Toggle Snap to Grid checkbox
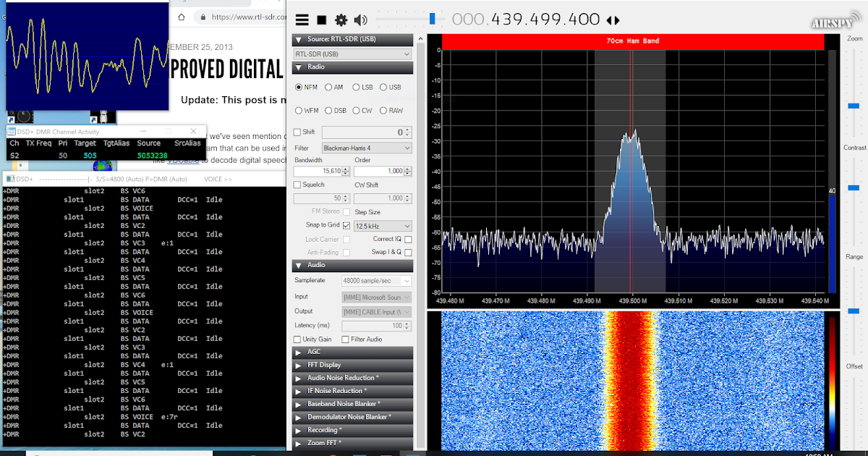Image resolution: width=868 pixels, height=456 pixels. click(346, 226)
